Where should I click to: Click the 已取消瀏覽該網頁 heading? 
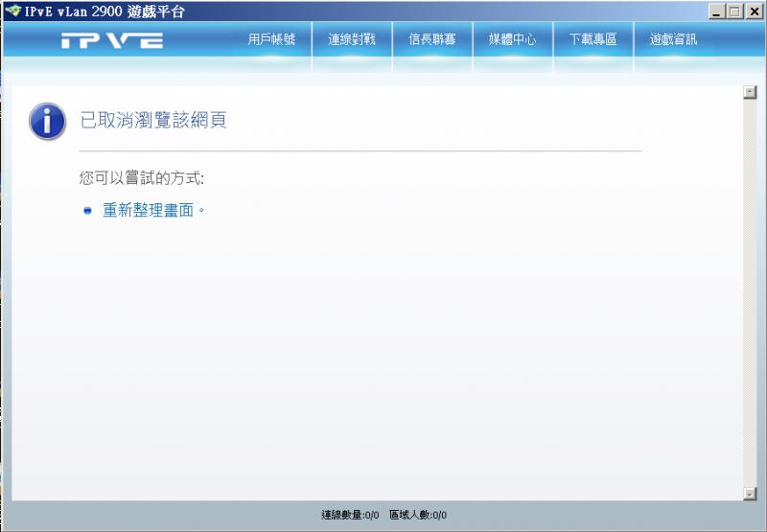click(x=153, y=120)
